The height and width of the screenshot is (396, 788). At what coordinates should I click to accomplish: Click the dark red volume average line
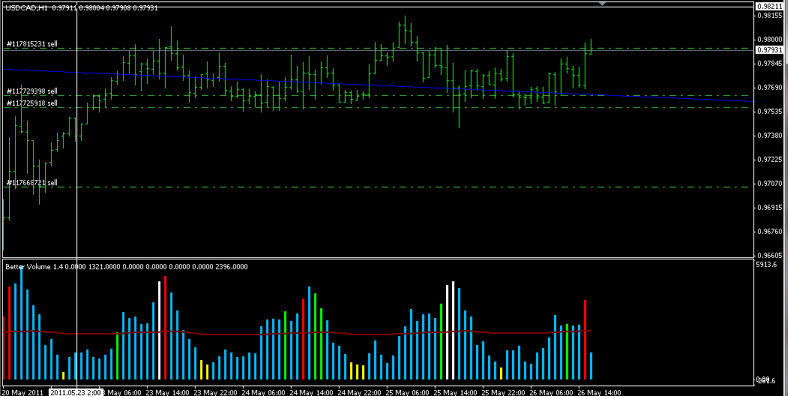tap(297, 333)
